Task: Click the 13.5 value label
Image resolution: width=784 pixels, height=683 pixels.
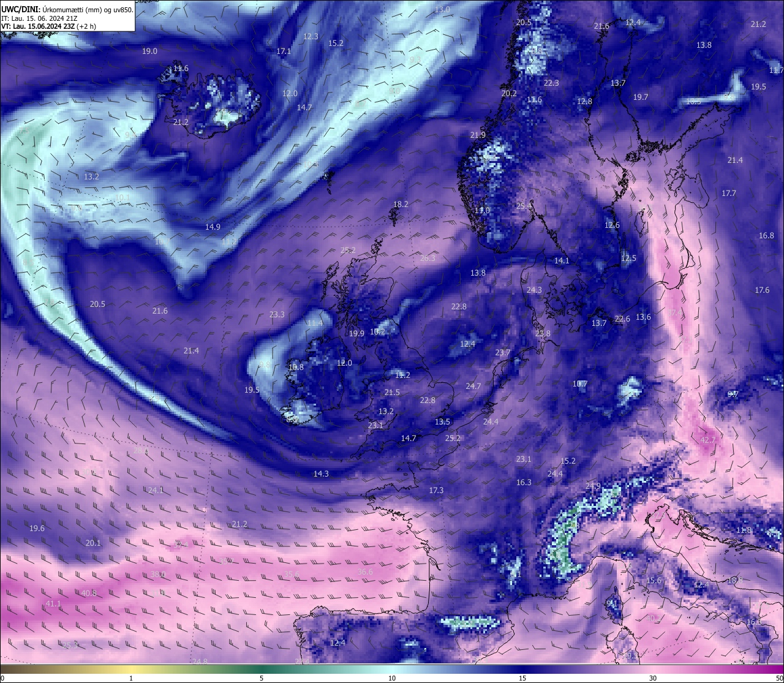Action: [x=442, y=422]
